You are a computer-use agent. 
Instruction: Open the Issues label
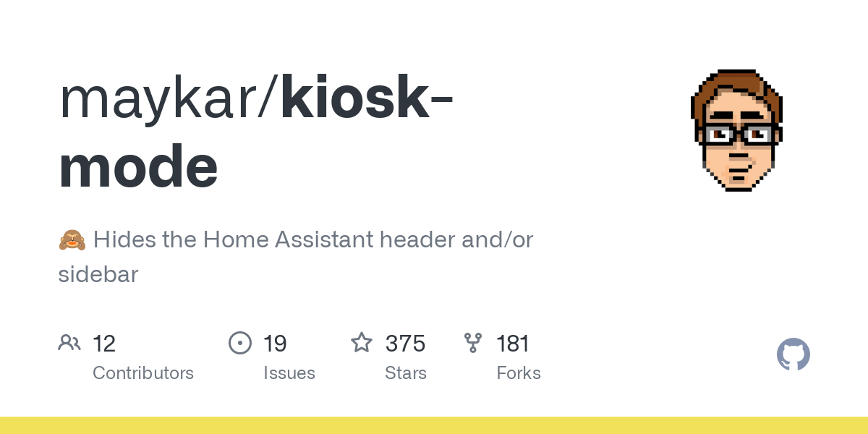point(289,373)
